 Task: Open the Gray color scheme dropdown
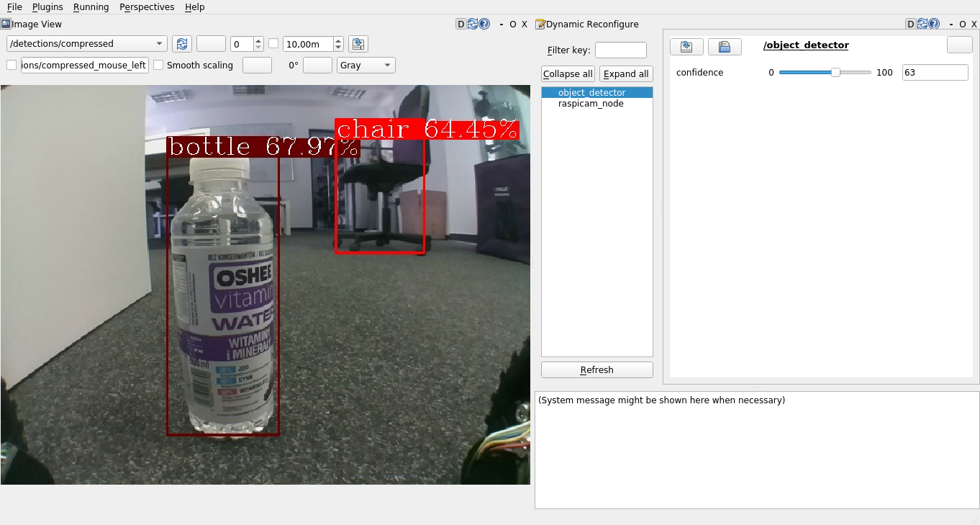click(366, 66)
